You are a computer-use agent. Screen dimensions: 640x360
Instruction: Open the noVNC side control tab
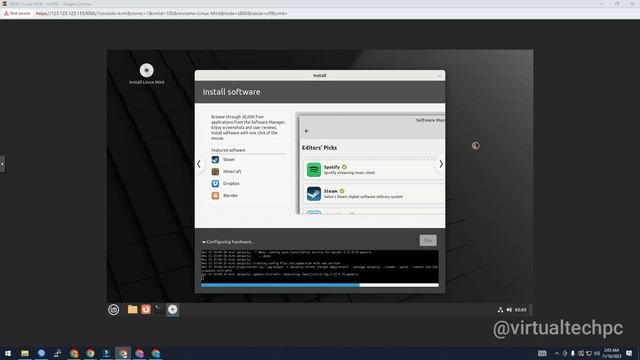2,164
